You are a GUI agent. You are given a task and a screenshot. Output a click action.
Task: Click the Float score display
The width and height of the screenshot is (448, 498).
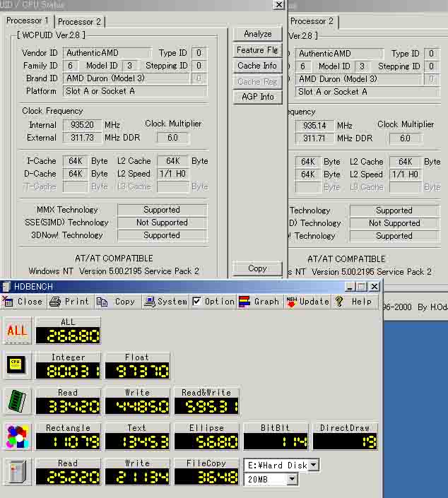pyautogui.click(x=137, y=371)
